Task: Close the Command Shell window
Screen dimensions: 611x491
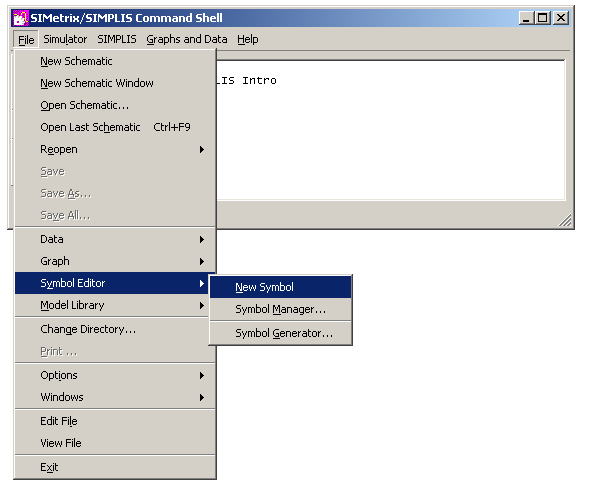Action: pyautogui.click(x=561, y=18)
